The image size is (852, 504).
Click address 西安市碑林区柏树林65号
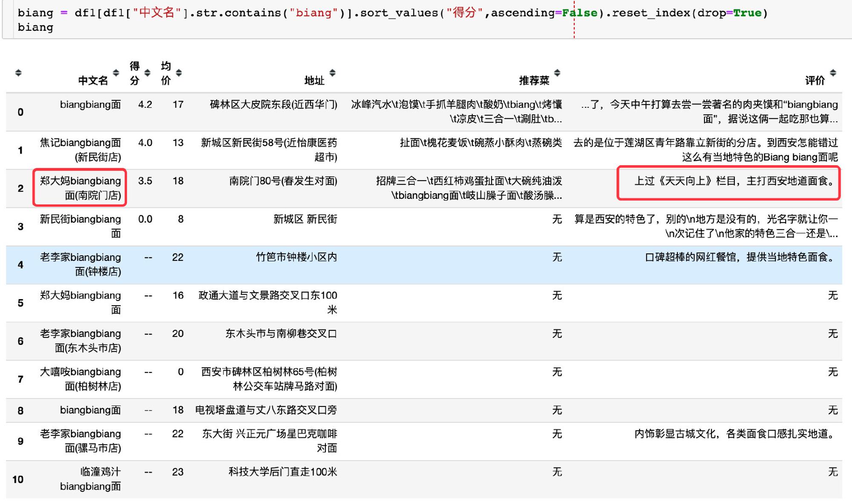point(269,379)
